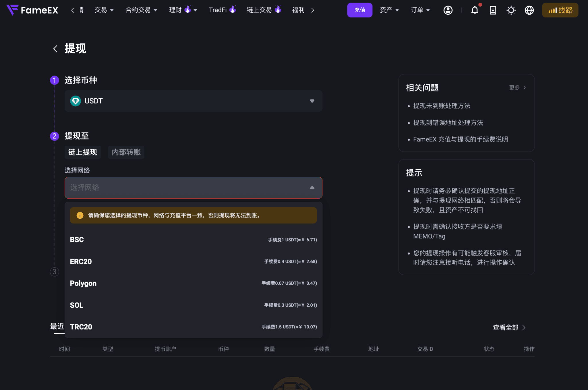Click the fire icon next to TradFi
Screen dimensions: 588x390
pyautogui.click(x=233, y=9)
